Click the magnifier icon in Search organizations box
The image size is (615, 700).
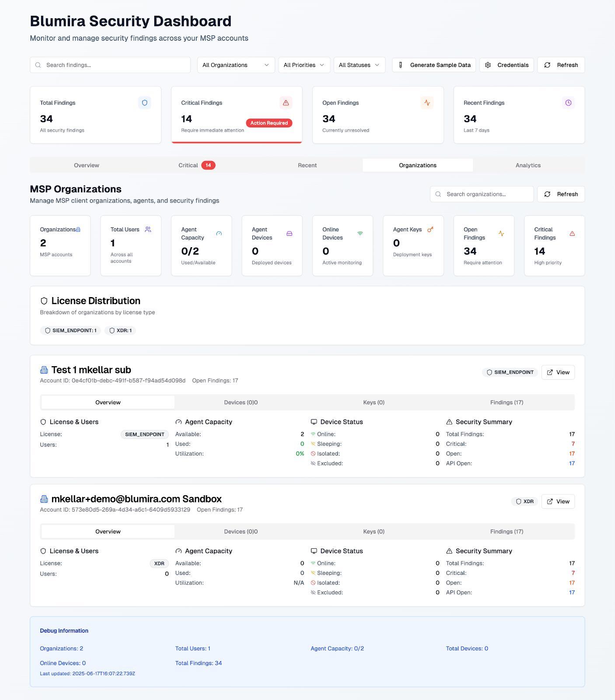(x=438, y=194)
